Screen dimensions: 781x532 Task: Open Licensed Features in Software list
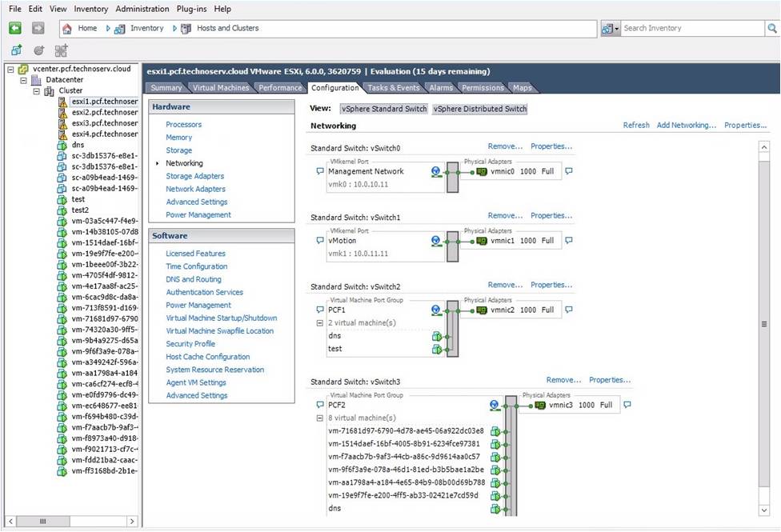click(x=195, y=254)
